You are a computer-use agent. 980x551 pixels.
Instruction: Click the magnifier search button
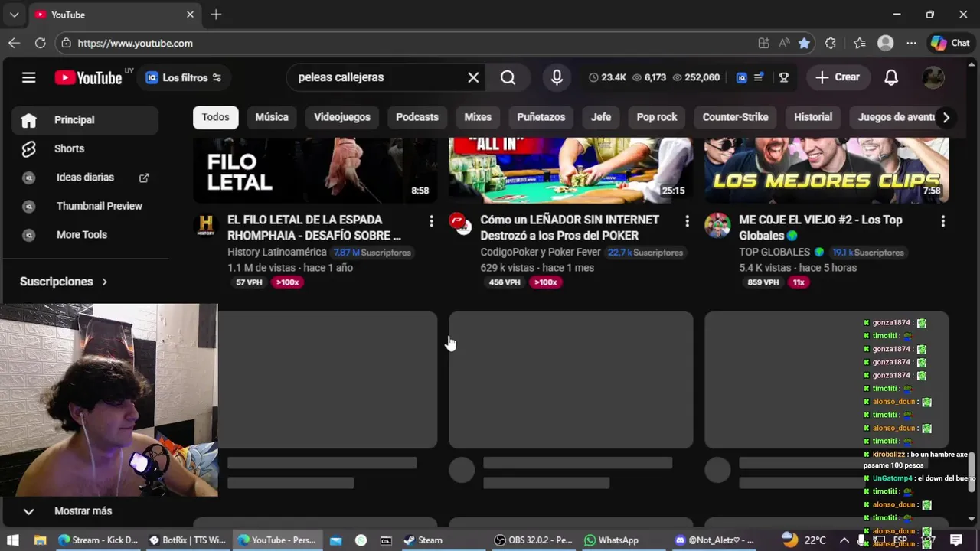click(x=508, y=77)
